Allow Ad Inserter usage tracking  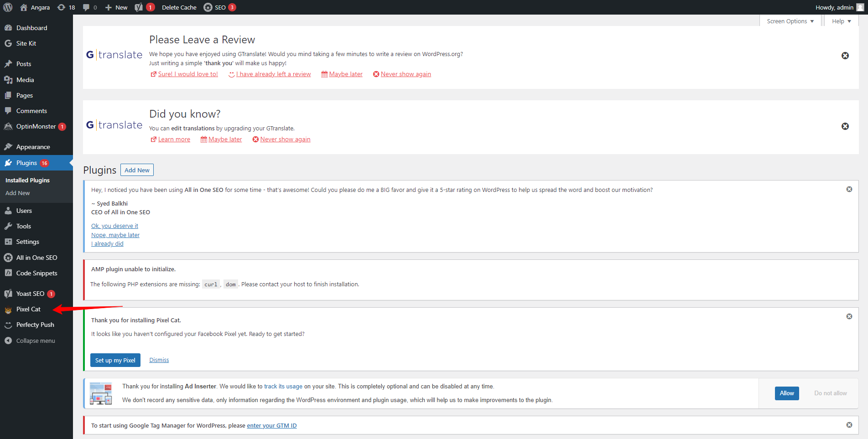pos(787,393)
